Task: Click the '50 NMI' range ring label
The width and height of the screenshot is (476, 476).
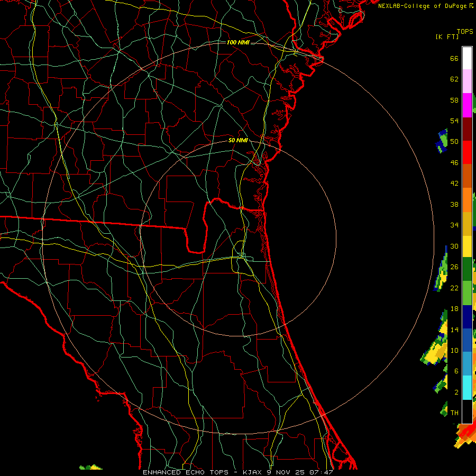Action: pos(239,140)
